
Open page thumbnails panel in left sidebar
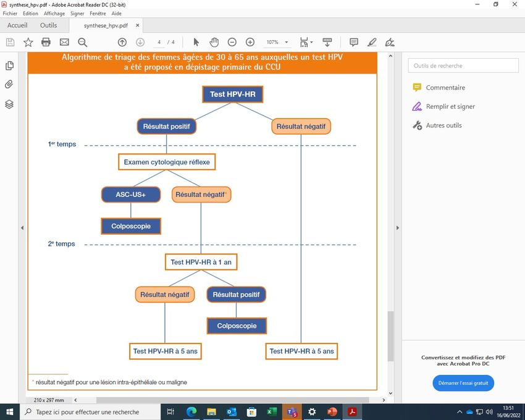[x=9, y=65]
